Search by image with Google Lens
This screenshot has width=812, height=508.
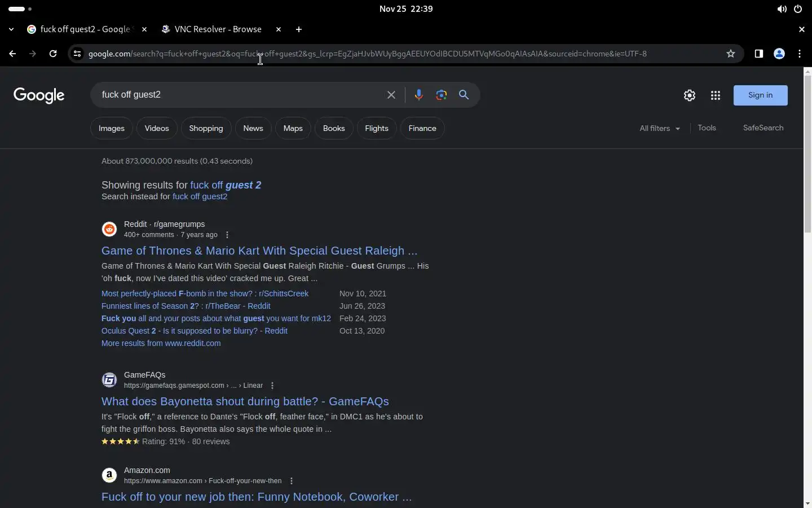442,95
